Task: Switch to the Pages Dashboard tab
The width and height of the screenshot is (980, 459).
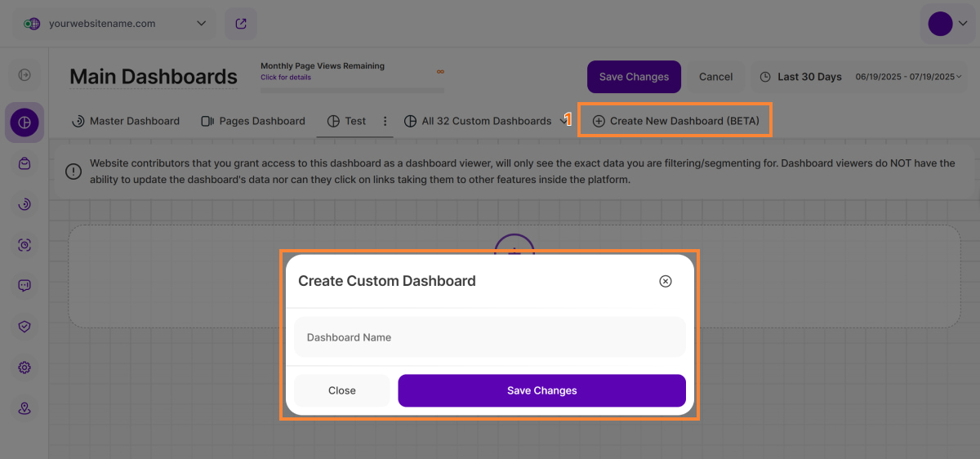Action: click(x=253, y=121)
